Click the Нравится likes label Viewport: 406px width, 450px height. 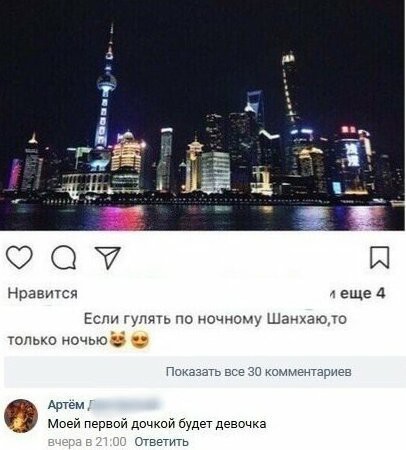42,293
